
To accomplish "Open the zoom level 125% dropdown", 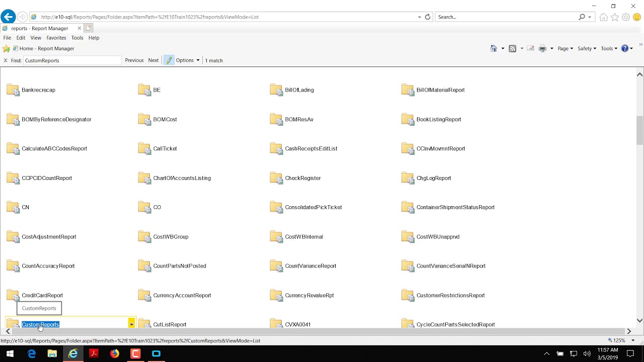I will coord(633,340).
